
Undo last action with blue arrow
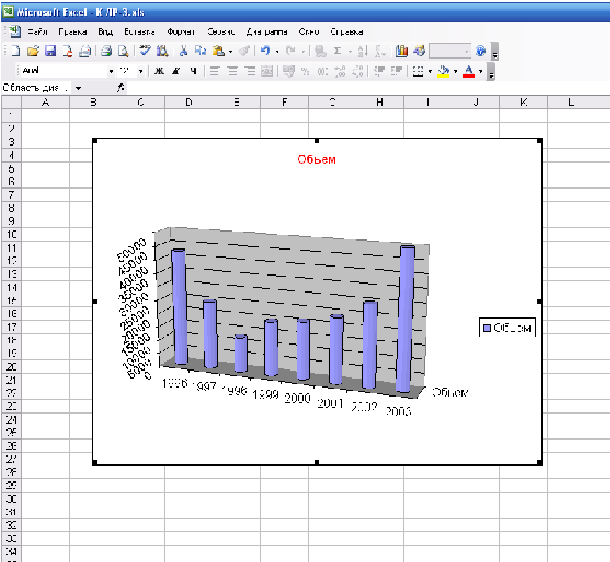tap(265, 51)
